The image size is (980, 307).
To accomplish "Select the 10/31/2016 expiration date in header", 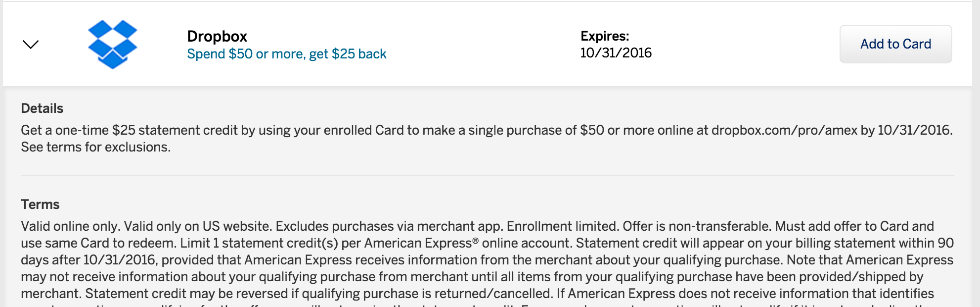I will (616, 53).
